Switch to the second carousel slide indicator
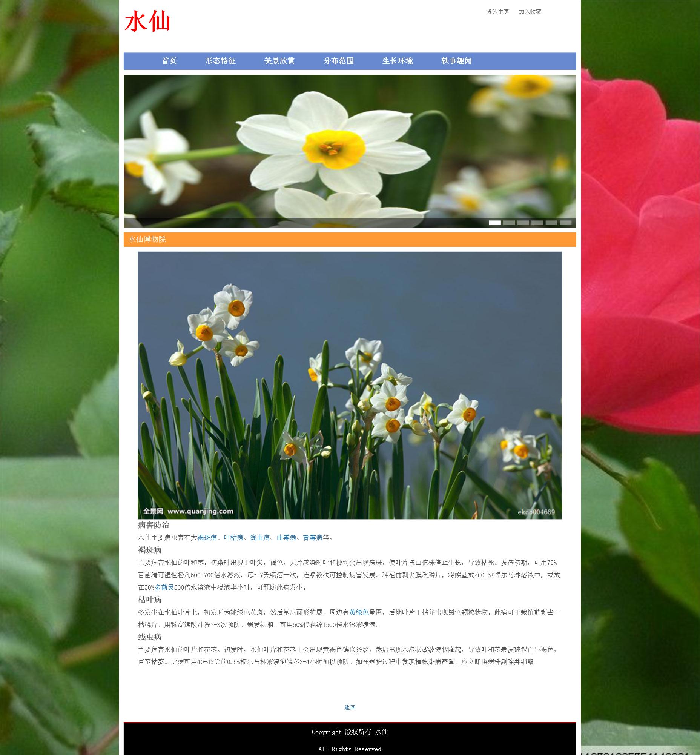Image resolution: width=700 pixels, height=755 pixels. coord(509,223)
